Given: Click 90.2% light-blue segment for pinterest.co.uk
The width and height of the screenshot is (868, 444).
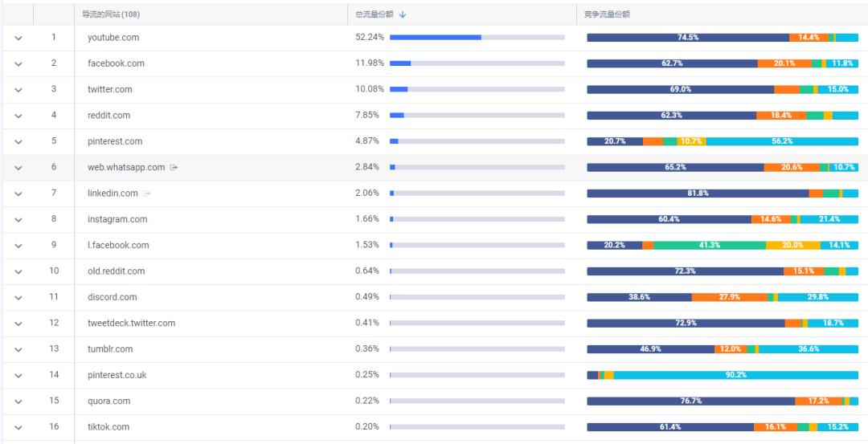Looking at the screenshot, I should tap(735, 375).
